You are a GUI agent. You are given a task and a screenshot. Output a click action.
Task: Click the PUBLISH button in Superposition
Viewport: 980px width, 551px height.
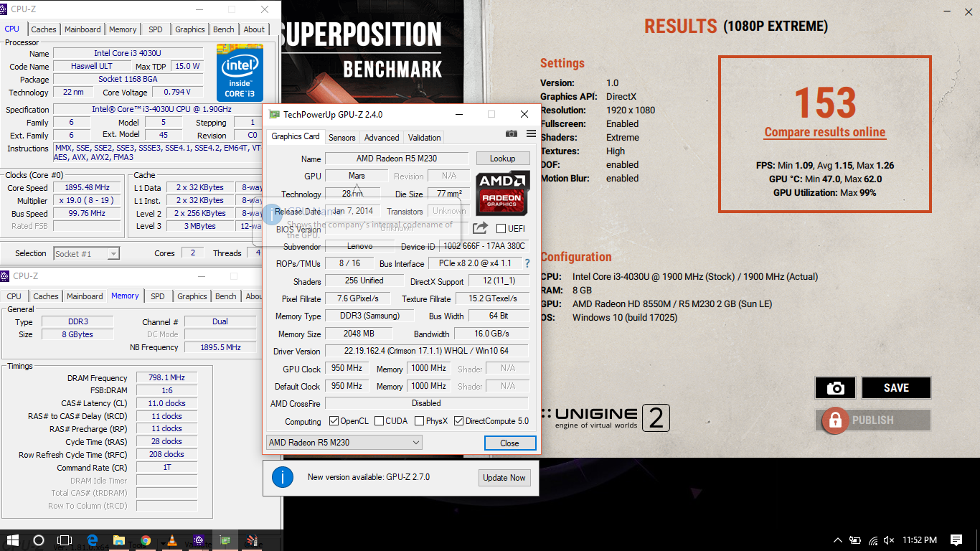coord(873,420)
